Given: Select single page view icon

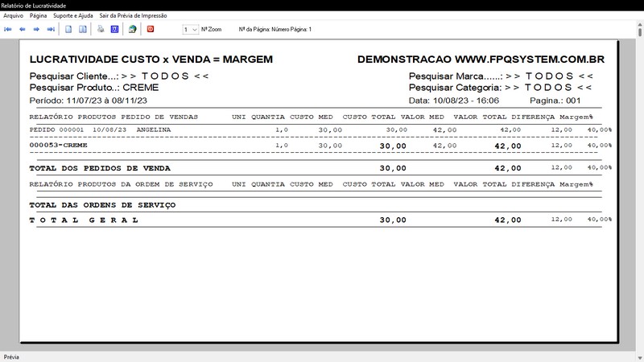Looking at the screenshot, I should pos(68,29).
